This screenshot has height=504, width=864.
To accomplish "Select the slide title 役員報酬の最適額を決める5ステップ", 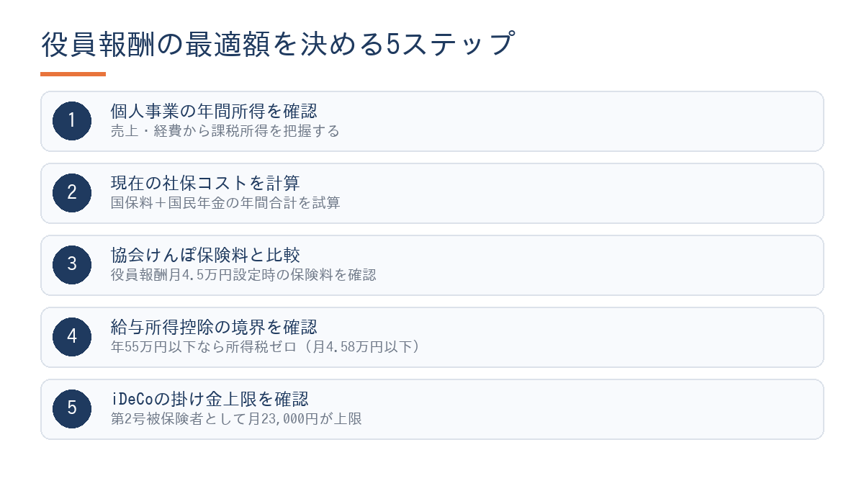I will click(279, 45).
